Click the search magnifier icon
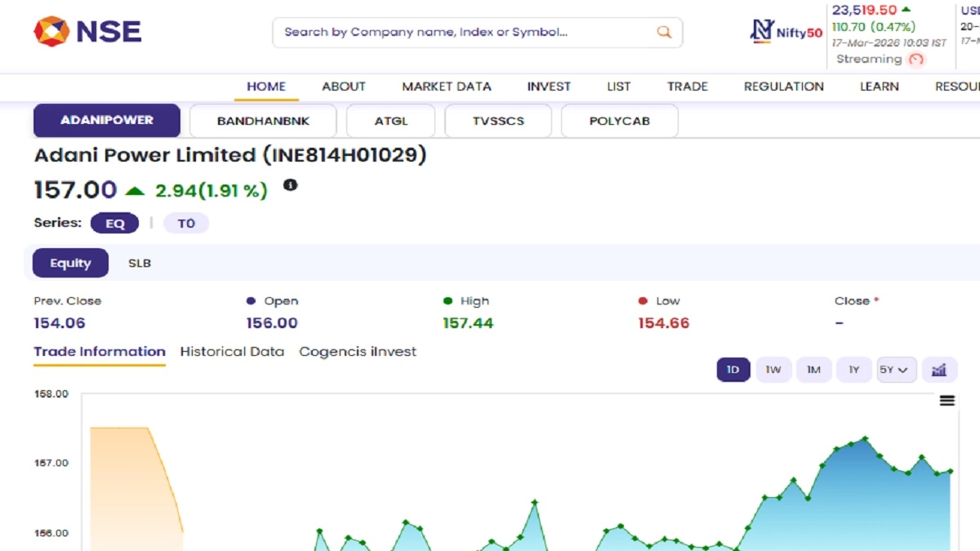Image resolution: width=980 pixels, height=551 pixels. 664,33
